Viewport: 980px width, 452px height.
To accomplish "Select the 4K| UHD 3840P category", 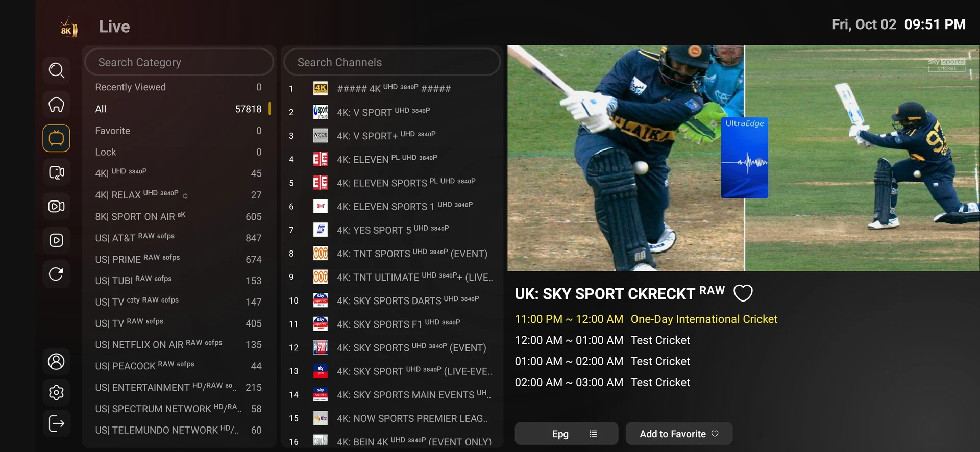I will point(178,173).
